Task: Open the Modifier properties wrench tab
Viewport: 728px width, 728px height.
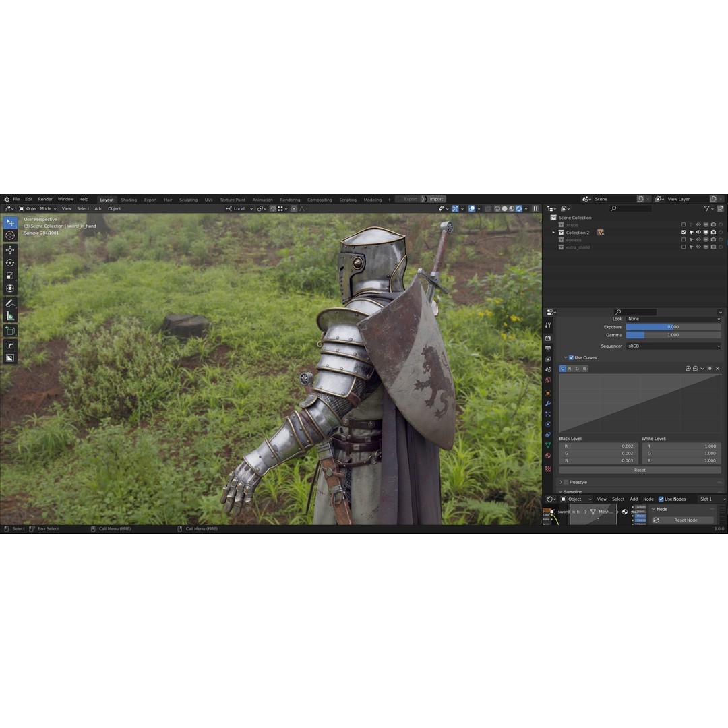Action: coord(548,404)
